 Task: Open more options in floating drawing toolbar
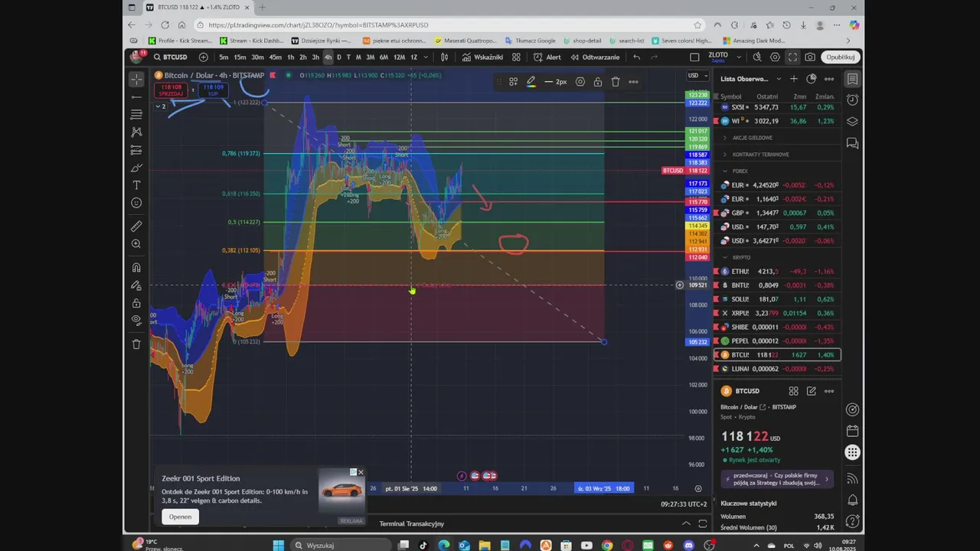pos(633,82)
